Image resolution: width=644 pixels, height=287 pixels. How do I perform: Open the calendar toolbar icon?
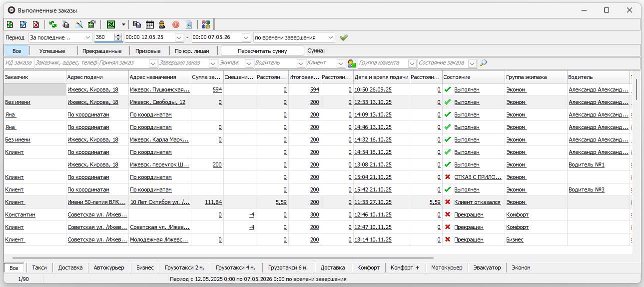click(149, 24)
